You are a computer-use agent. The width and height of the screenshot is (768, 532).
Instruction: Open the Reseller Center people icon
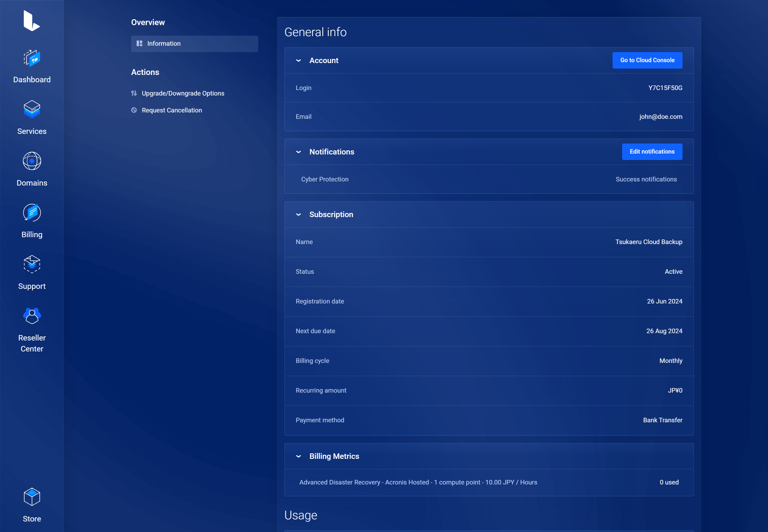pos(32,316)
